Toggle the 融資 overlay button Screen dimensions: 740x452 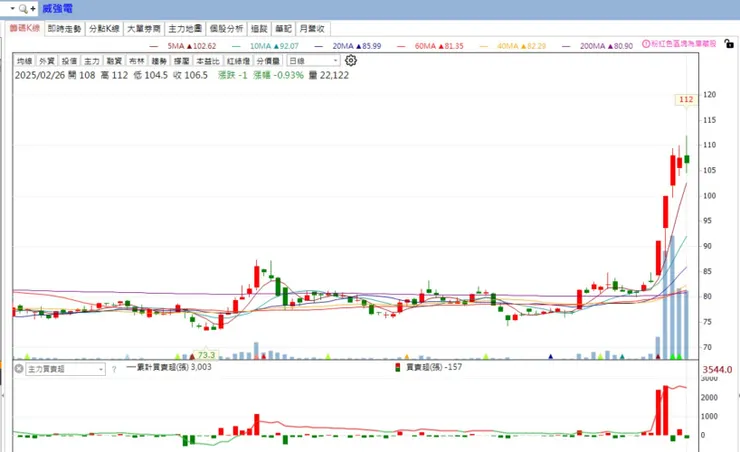coord(114,61)
